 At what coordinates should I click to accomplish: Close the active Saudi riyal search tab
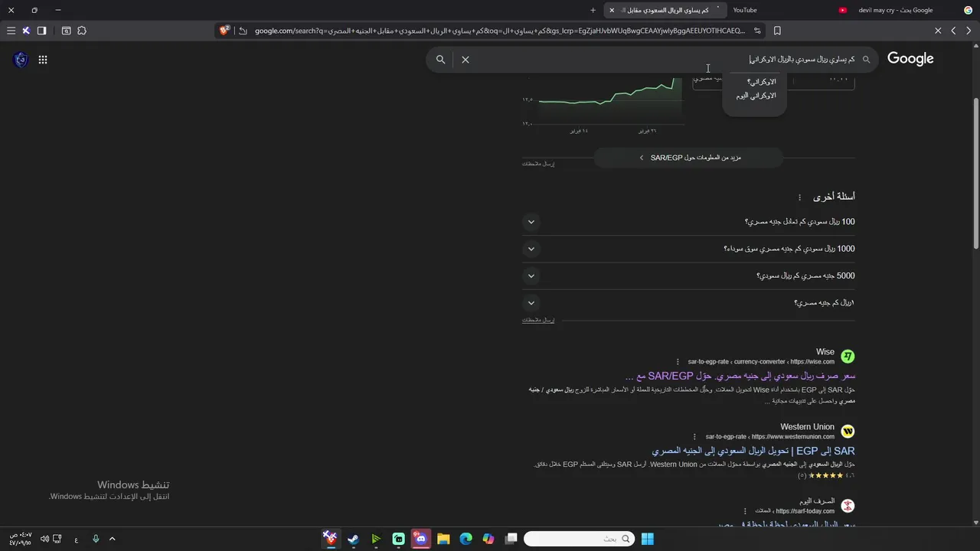612,10
